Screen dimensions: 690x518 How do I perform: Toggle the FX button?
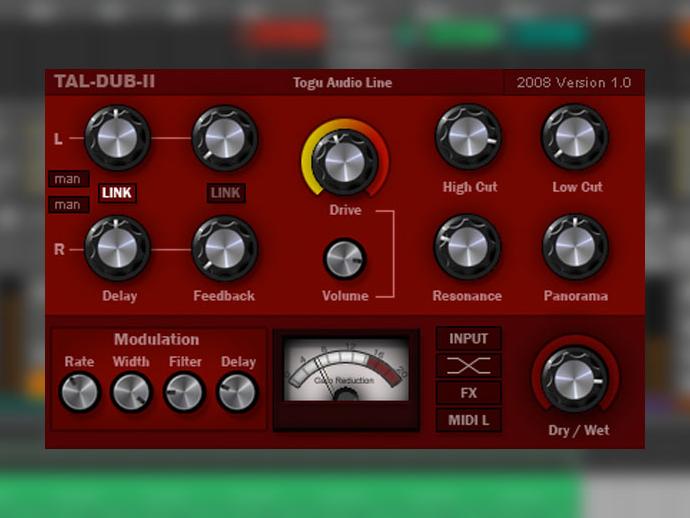[469, 393]
